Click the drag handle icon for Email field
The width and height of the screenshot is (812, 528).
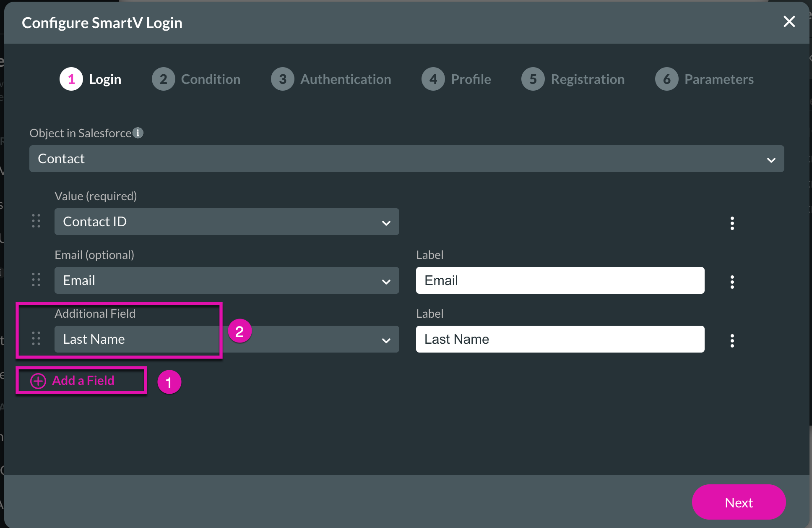(36, 280)
